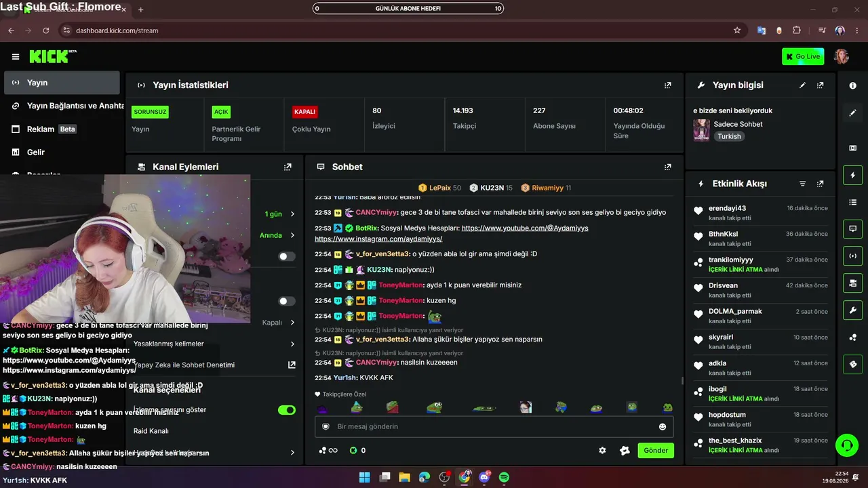Click the broadcast signal icon in the right sidebar
The height and width of the screenshot is (488, 868).
click(x=852, y=256)
